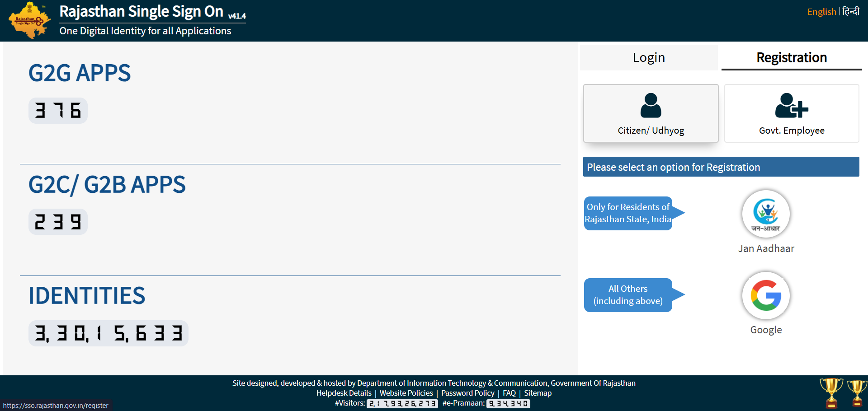Register using the Google logo icon
868x411 pixels.
click(x=766, y=295)
